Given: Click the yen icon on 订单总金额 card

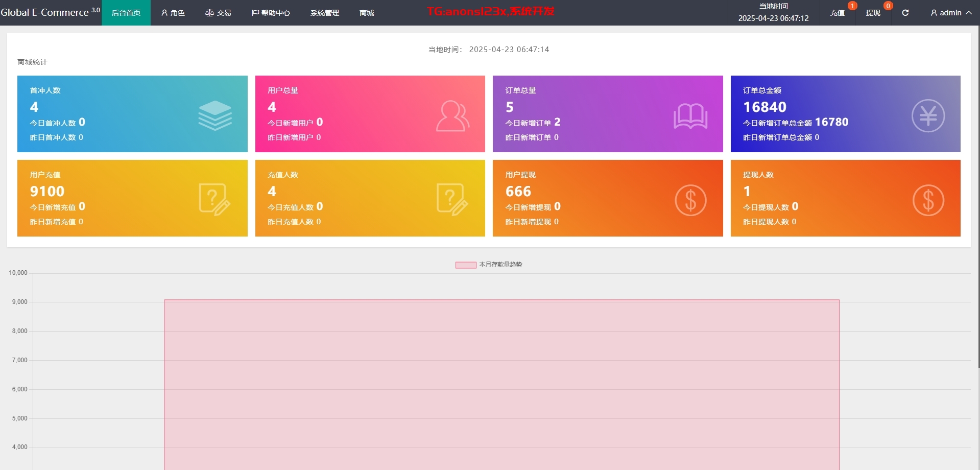Looking at the screenshot, I should point(927,116).
